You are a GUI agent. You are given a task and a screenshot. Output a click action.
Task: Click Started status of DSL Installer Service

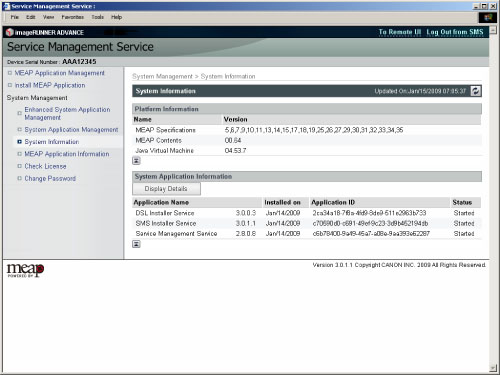pyautogui.click(x=464, y=213)
